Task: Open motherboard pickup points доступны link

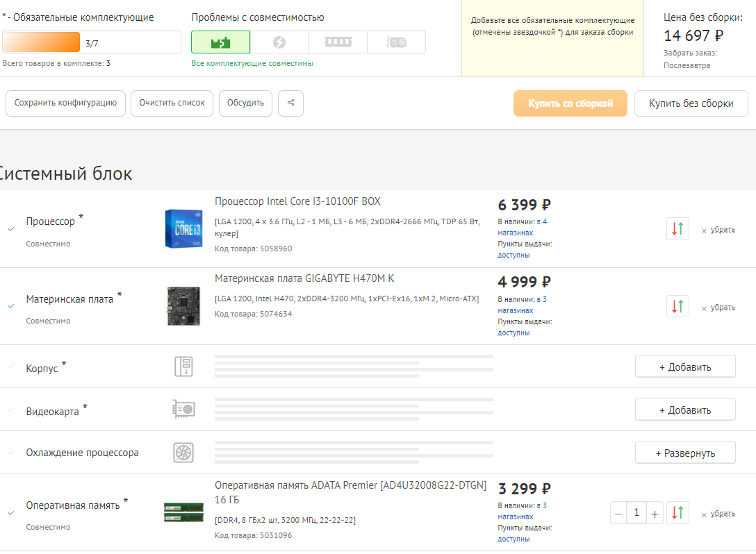Action: pos(513,333)
